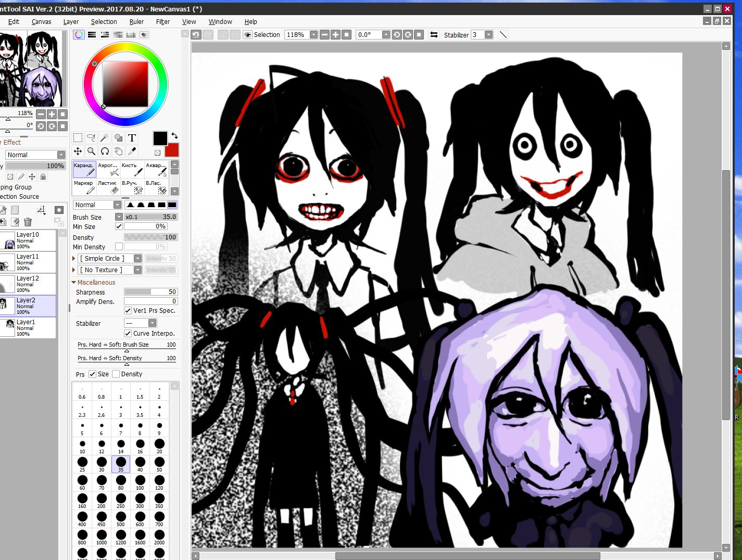This screenshot has width=742, height=560.
Task: Select the shape tool
Action: [x=118, y=138]
